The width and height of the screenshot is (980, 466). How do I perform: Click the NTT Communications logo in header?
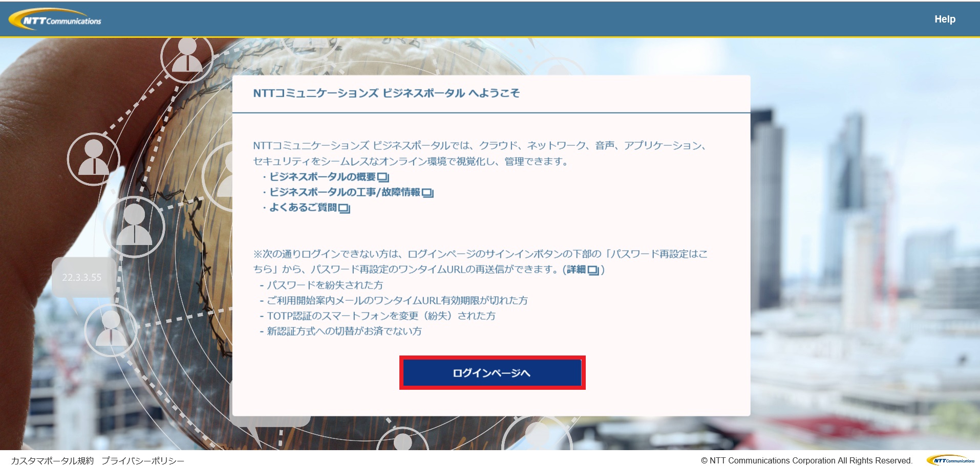click(55, 19)
